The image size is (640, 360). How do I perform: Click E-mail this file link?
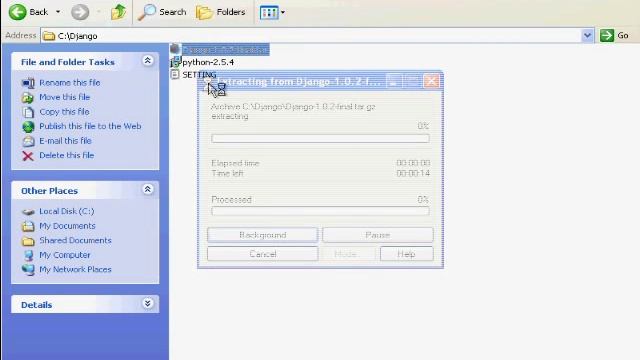[65, 141]
